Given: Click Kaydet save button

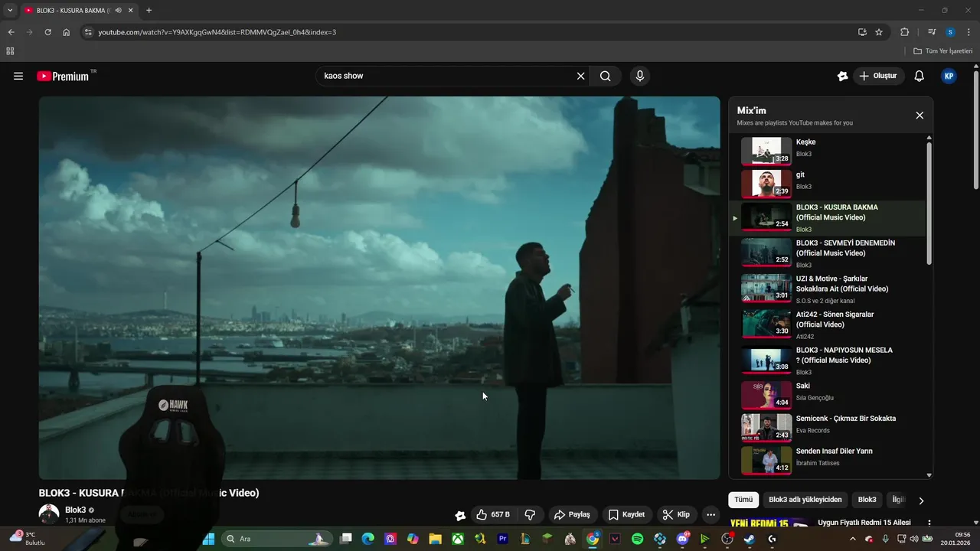Looking at the screenshot, I should pos(627,515).
